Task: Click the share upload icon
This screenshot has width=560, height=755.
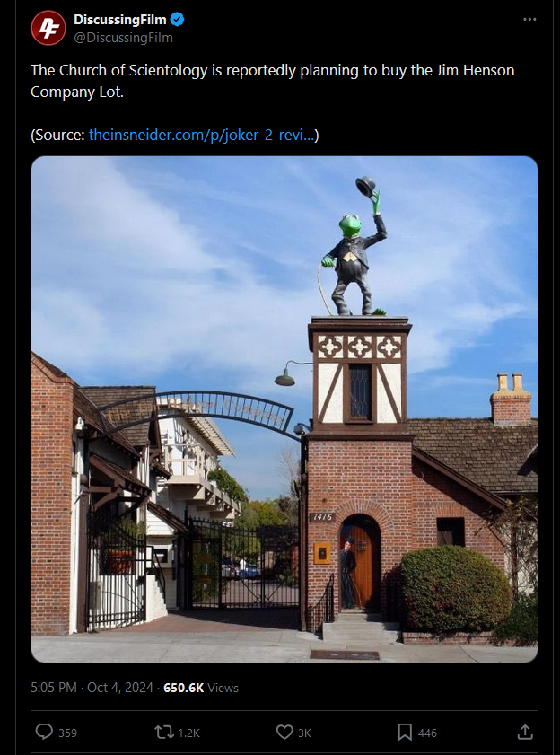Action: pyautogui.click(x=525, y=732)
